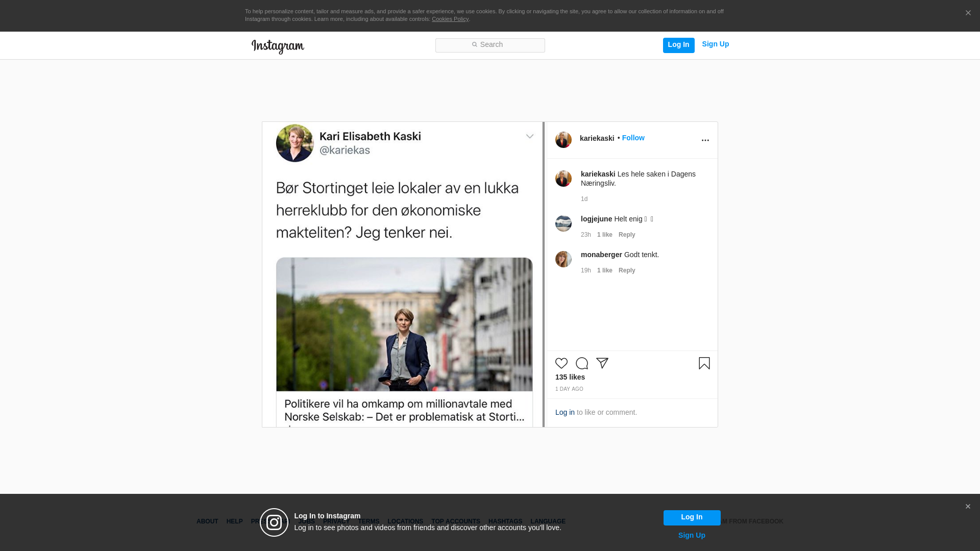Screen dimensions: 980x551
Task: Click the Log In button in header
Action: click(678, 45)
